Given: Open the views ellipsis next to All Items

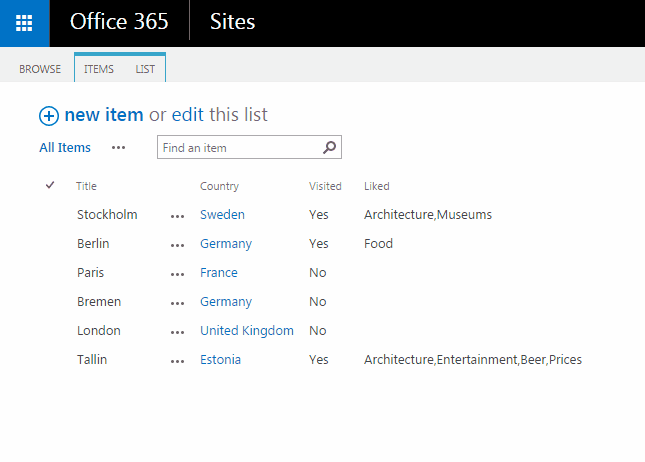Looking at the screenshot, I should tap(119, 148).
